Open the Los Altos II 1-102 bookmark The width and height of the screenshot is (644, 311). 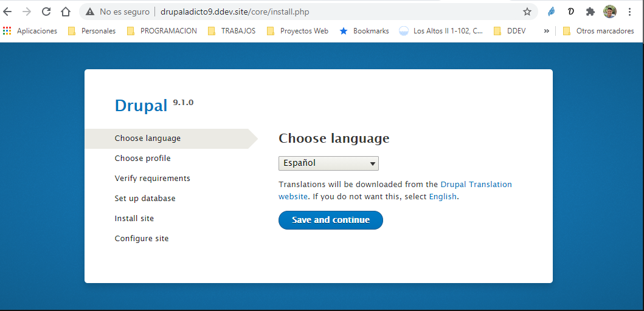pos(441,31)
